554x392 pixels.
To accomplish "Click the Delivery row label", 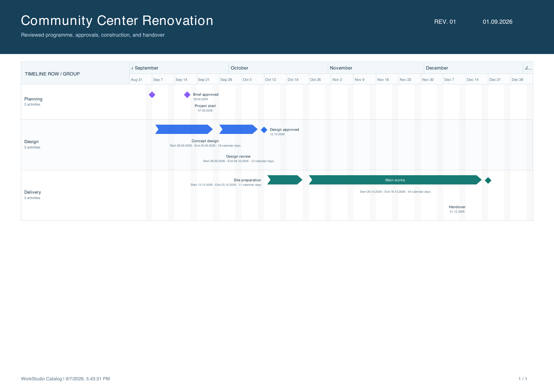I will (x=33, y=192).
